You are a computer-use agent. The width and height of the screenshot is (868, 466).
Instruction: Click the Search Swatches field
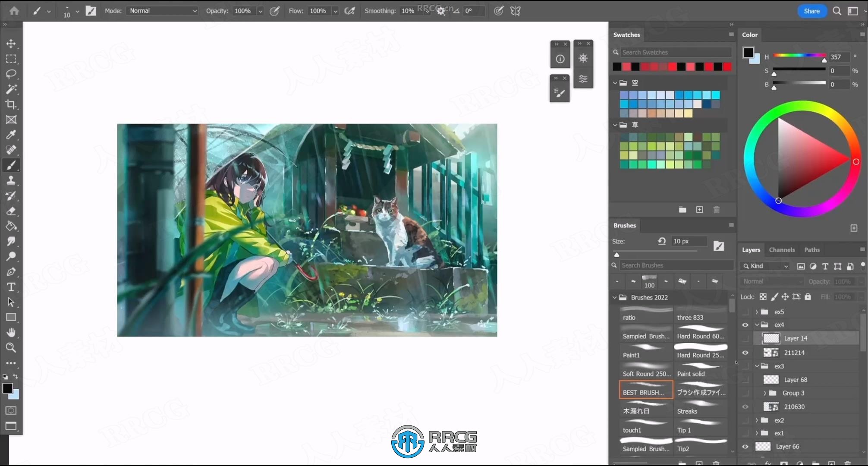click(x=676, y=52)
